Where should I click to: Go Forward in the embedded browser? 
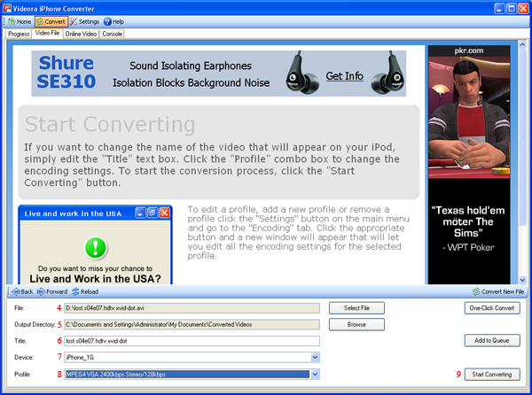(x=52, y=291)
